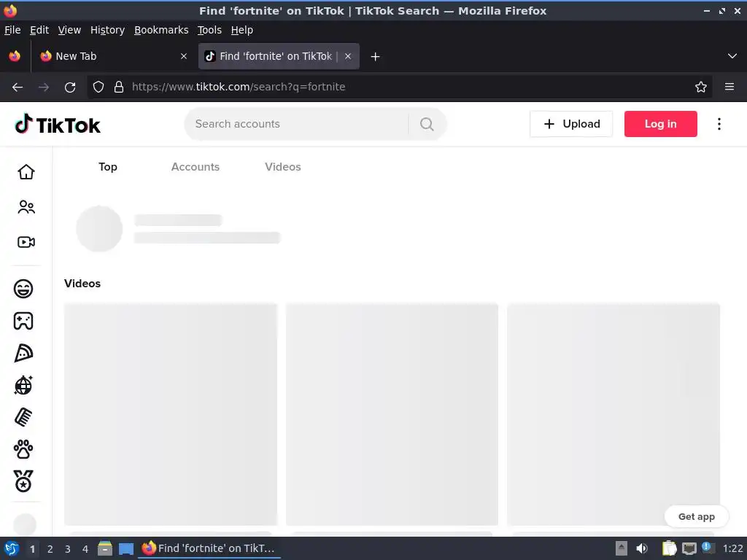Click the third loading video thumbnail
This screenshot has width=747, height=560.
coord(614,414)
